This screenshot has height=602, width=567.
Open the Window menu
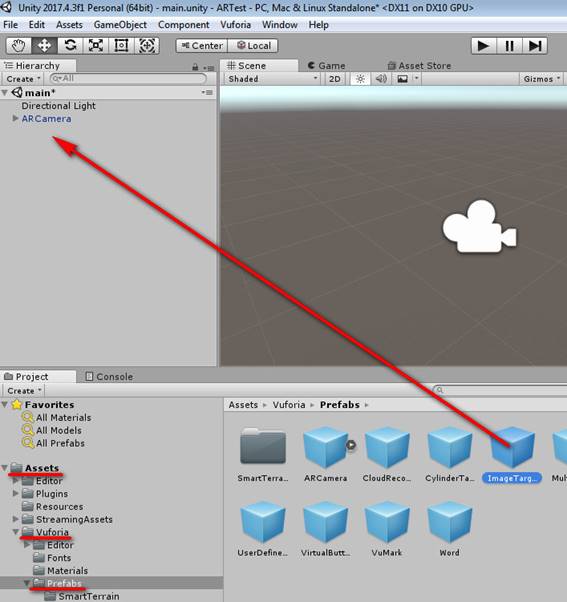point(279,25)
